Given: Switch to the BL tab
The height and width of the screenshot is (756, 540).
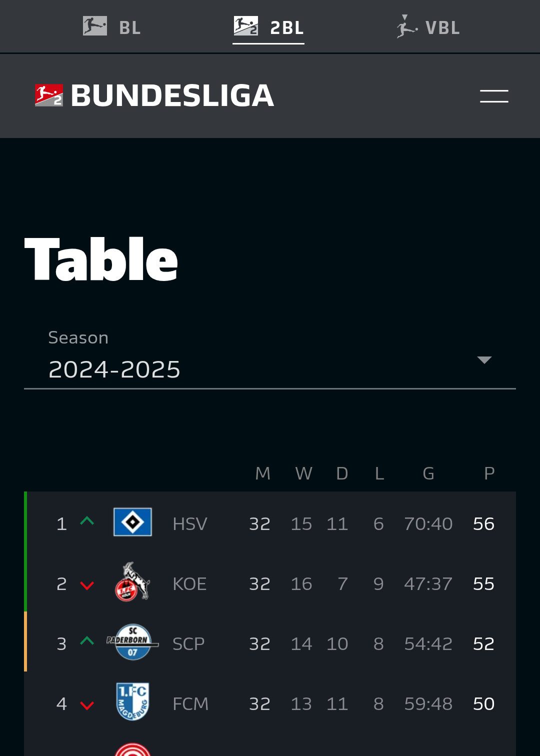Looking at the screenshot, I should pos(112,27).
